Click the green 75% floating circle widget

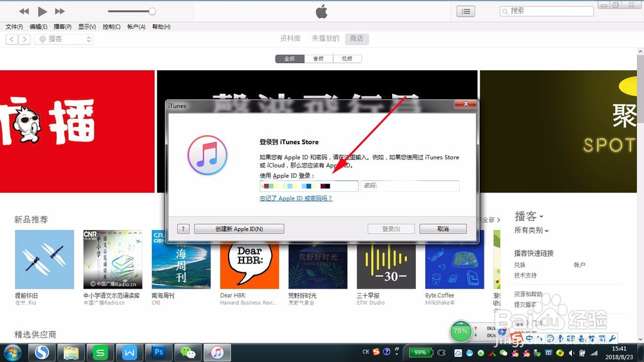click(460, 331)
